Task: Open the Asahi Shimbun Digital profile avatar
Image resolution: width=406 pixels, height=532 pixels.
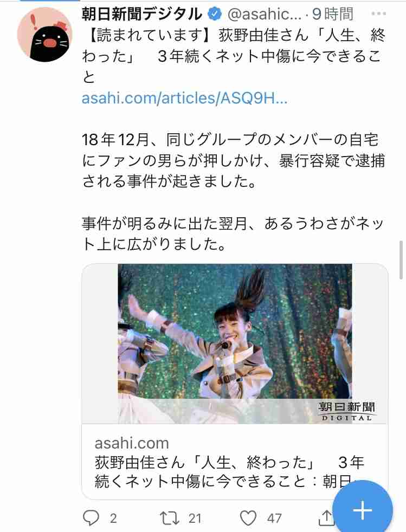Action: (45, 35)
